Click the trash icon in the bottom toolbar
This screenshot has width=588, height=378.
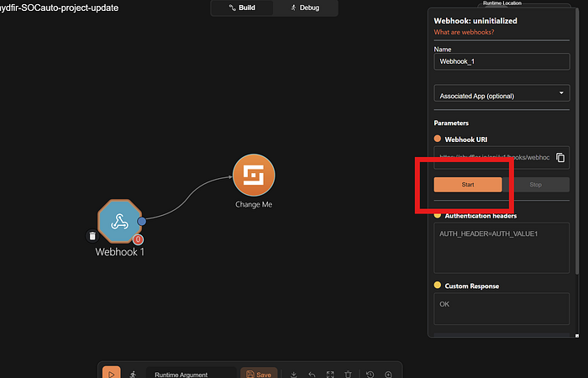coord(348,375)
